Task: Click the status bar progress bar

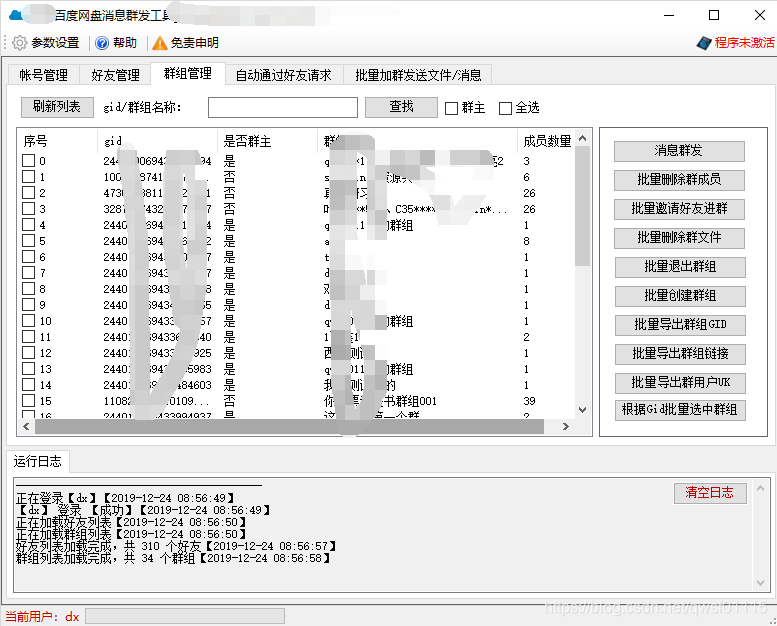Action: tap(185, 616)
